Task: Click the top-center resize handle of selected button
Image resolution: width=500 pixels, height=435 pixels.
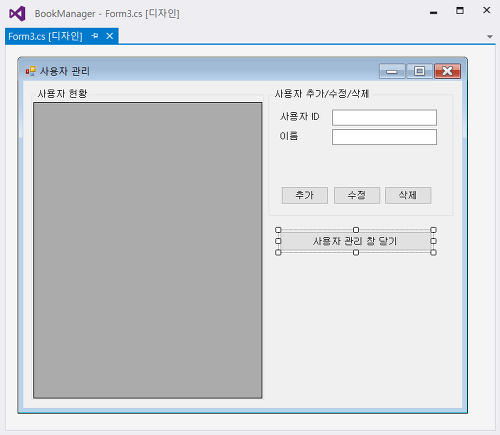Action: 356,230
